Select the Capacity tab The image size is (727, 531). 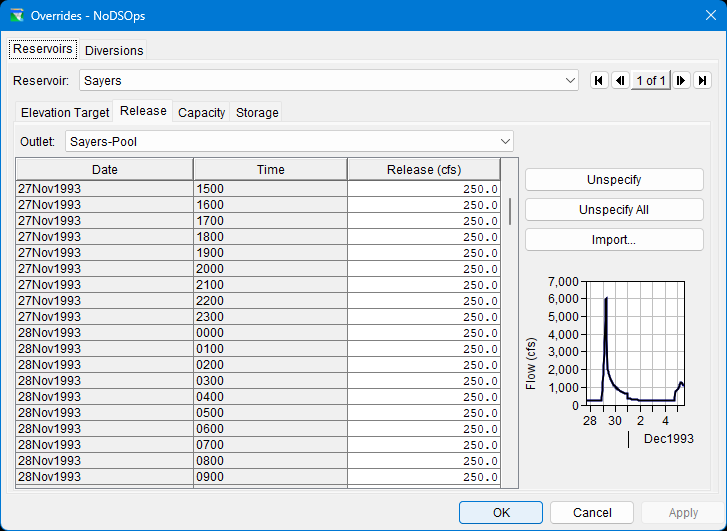click(201, 112)
